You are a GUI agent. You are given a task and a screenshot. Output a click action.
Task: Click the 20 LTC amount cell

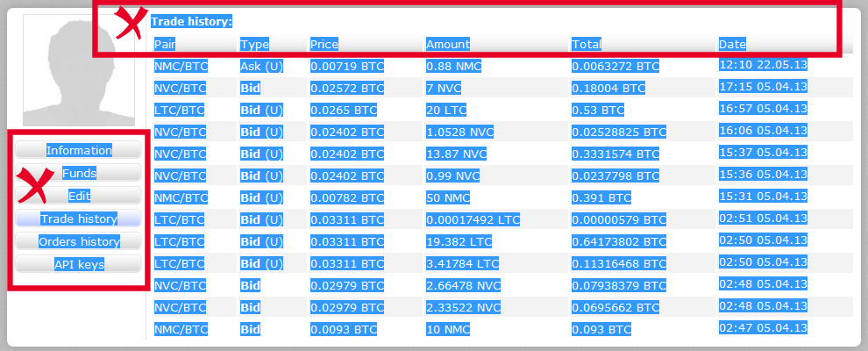pos(445,110)
